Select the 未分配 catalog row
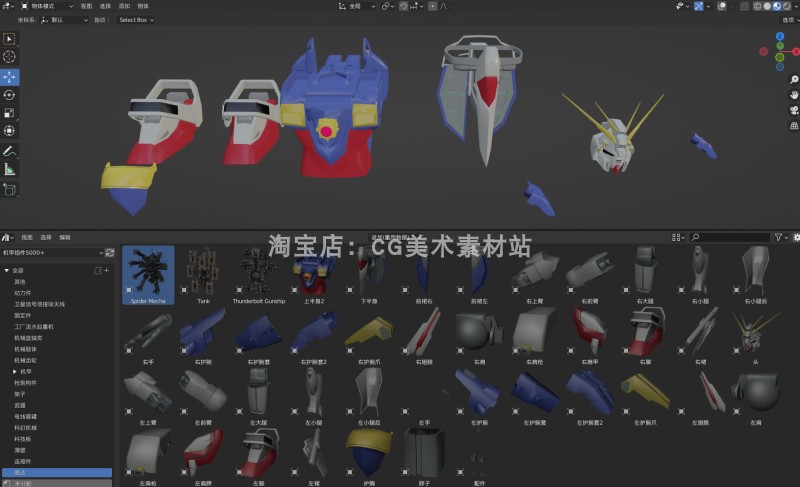This screenshot has height=487, width=800. pos(57,483)
